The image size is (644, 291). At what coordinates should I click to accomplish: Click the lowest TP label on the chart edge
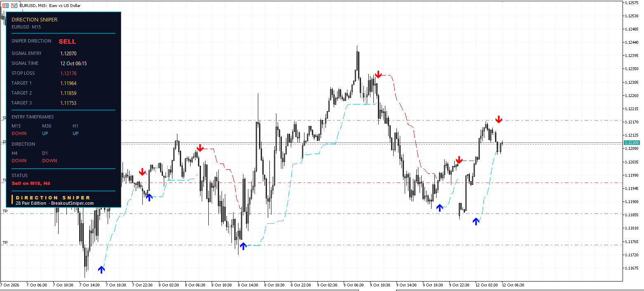click(5, 242)
